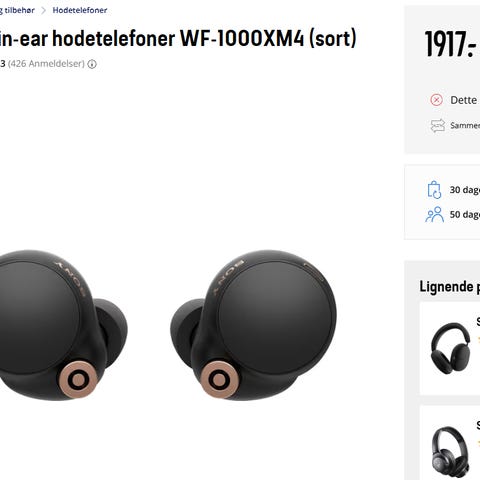Click the 50-day people icon

[435, 214]
